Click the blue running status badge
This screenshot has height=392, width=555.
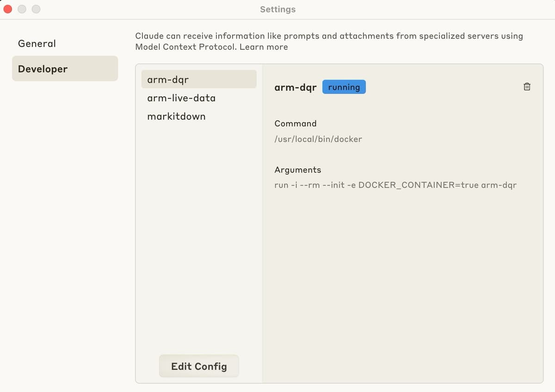tap(344, 87)
